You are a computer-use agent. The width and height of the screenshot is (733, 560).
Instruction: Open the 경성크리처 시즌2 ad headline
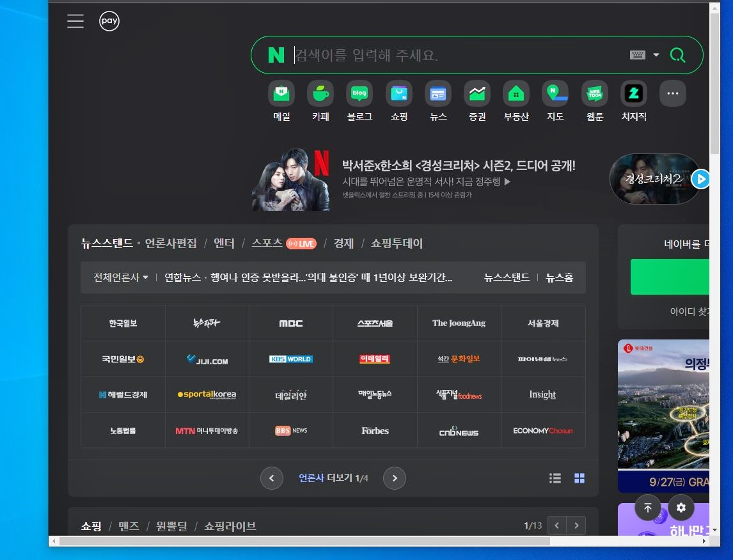(x=459, y=166)
